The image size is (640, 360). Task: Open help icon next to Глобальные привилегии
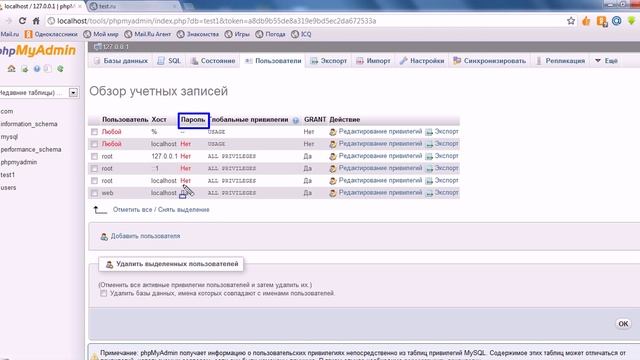point(296,120)
